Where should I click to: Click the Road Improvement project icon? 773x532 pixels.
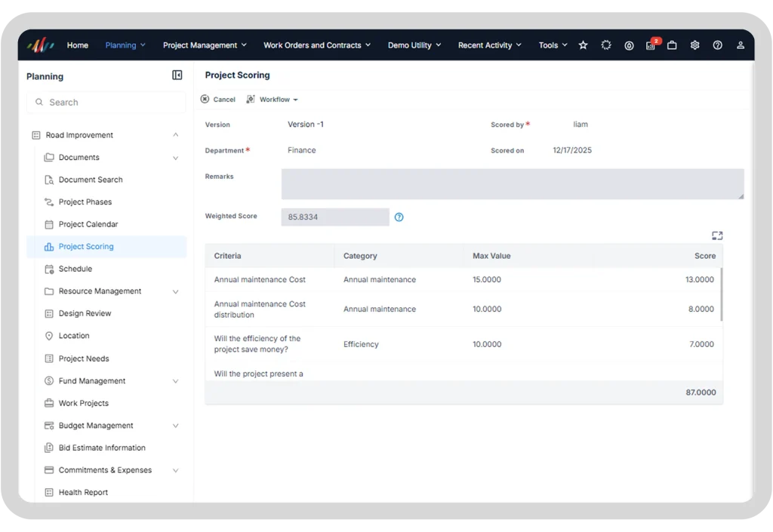tap(36, 135)
